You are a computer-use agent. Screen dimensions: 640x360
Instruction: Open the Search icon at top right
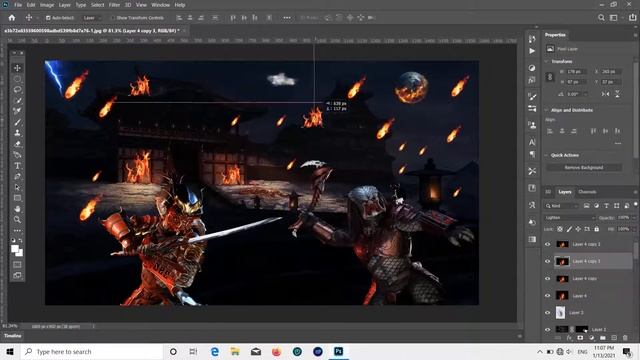(601, 18)
